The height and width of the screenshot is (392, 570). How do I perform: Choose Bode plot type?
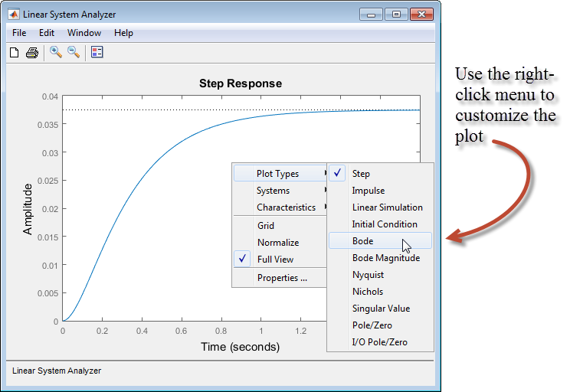(x=363, y=241)
